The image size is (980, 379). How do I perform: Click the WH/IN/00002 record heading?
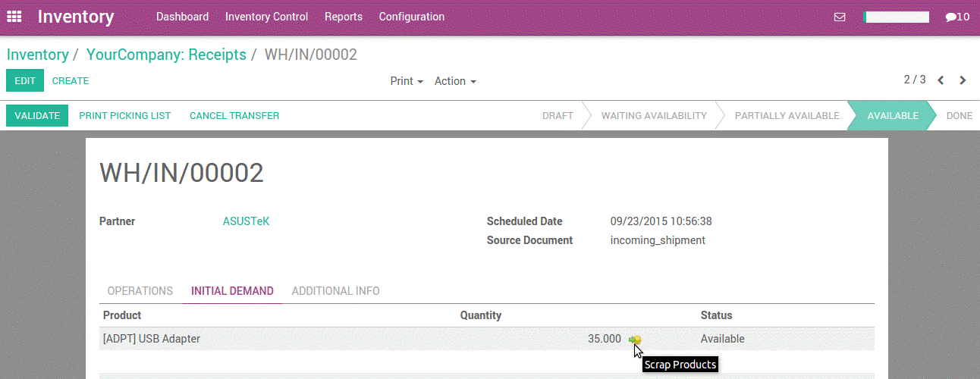point(181,174)
